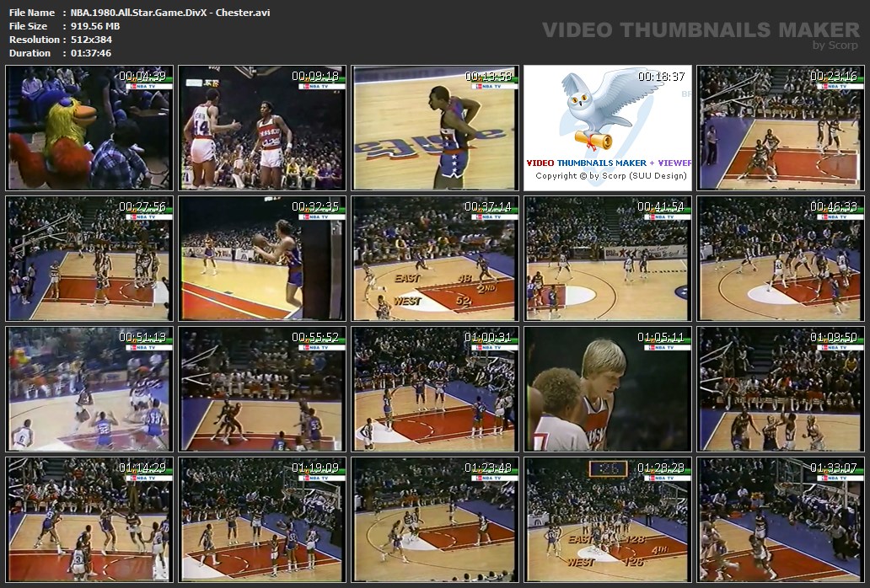Click the Resolution label
The image size is (870, 588).
35,40
